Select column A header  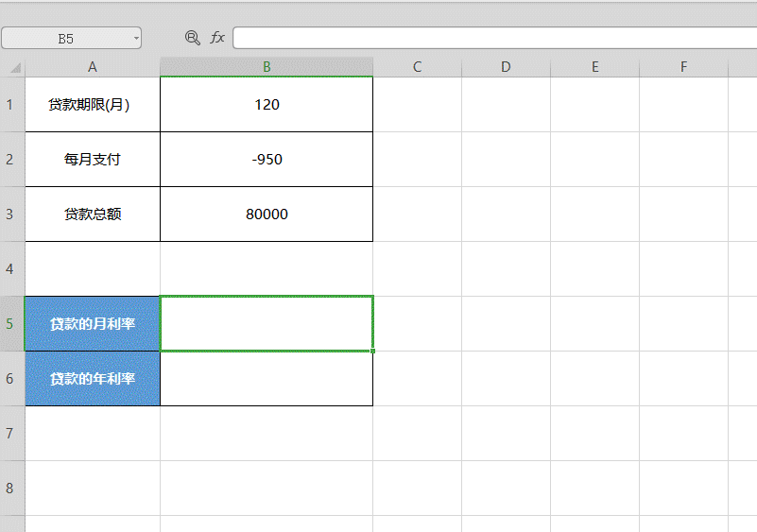point(93,67)
